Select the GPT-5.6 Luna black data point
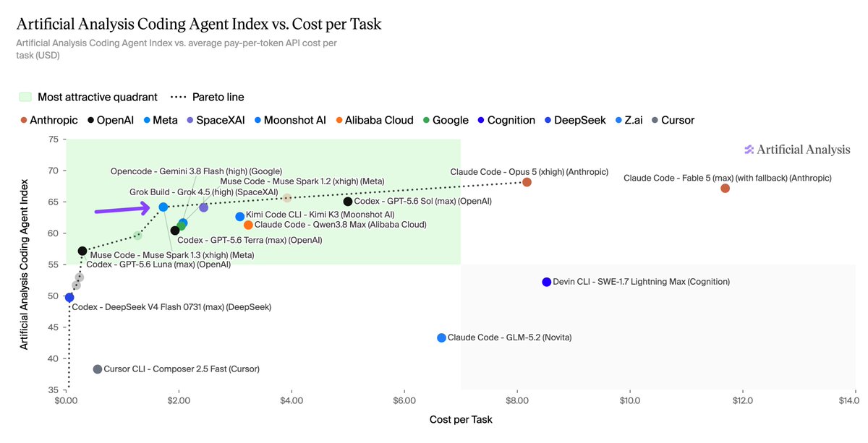 pyautogui.click(x=82, y=251)
